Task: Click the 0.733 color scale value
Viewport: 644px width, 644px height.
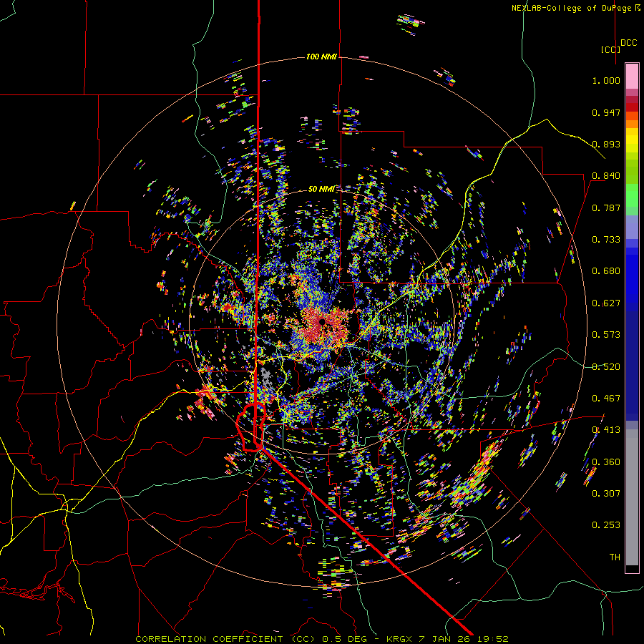Action: tap(606, 240)
